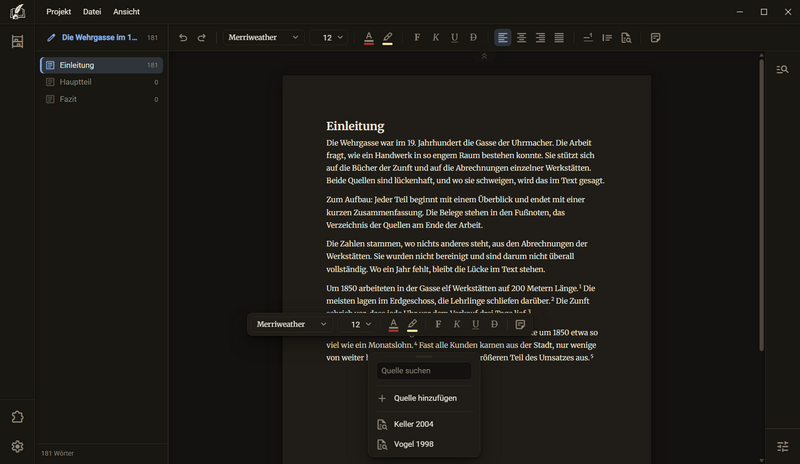This screenshot has height=464, width=800.
Task: Click the feather quill app logo
Action: tap(17, 12)
